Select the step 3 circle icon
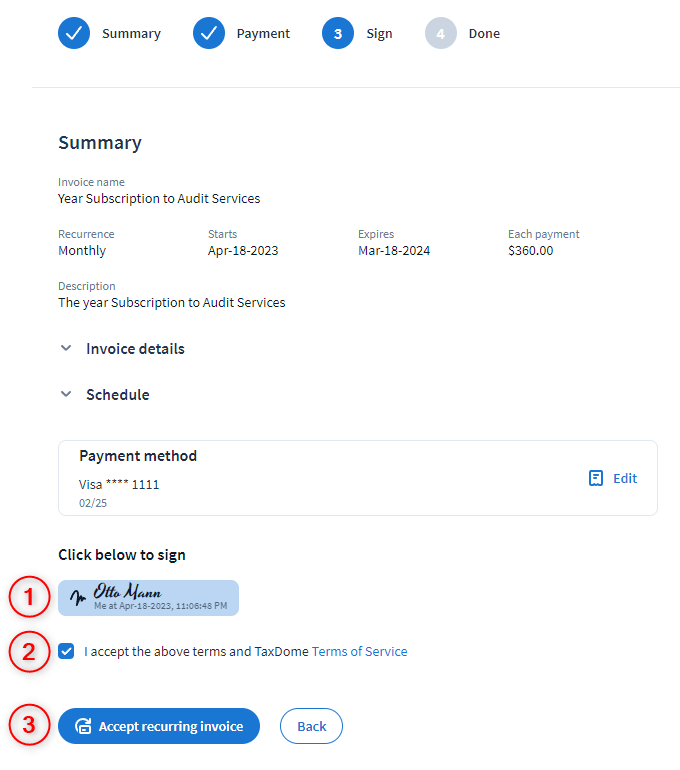Image resolution: width=680 pixels, height=770 pixels. 338,33
